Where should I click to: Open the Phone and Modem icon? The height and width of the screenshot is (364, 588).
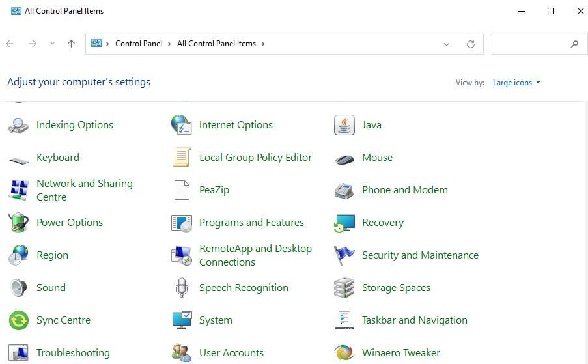344,190
